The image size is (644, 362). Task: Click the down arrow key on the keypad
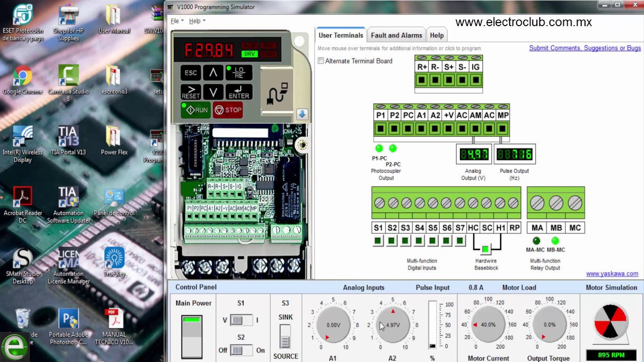(x=213, y=92)
